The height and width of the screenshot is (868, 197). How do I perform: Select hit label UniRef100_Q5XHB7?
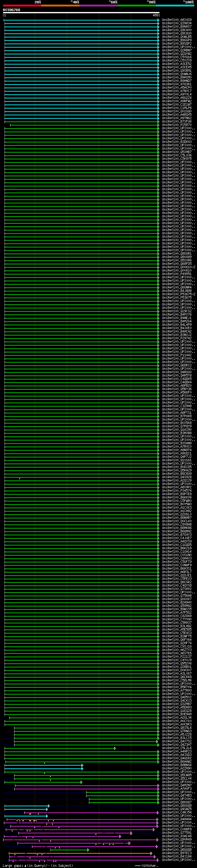tap(177, 152)
